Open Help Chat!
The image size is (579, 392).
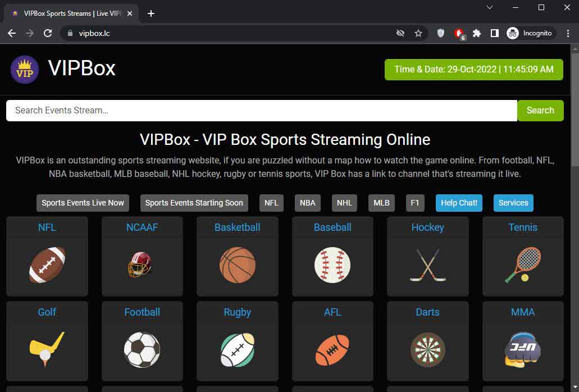459,203
